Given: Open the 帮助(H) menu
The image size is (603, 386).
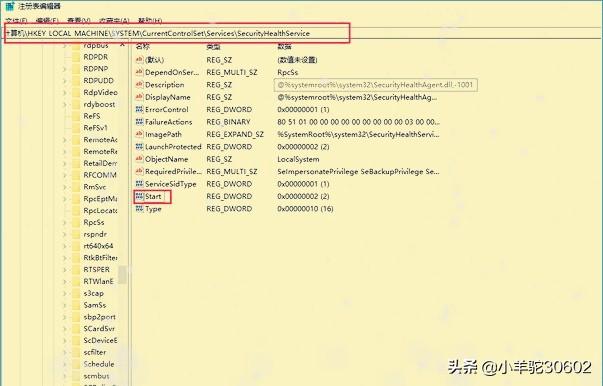Looking at the screenshot, I should [x=150, y=20].
